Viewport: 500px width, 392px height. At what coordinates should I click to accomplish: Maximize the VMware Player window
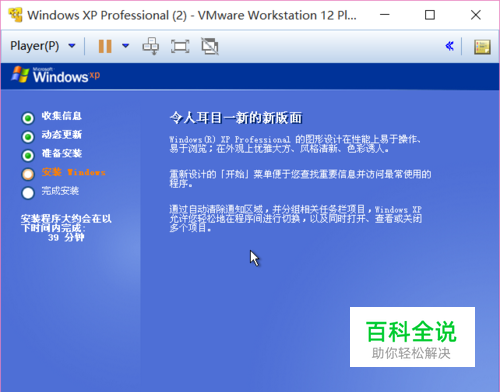[x=430, y=15]
